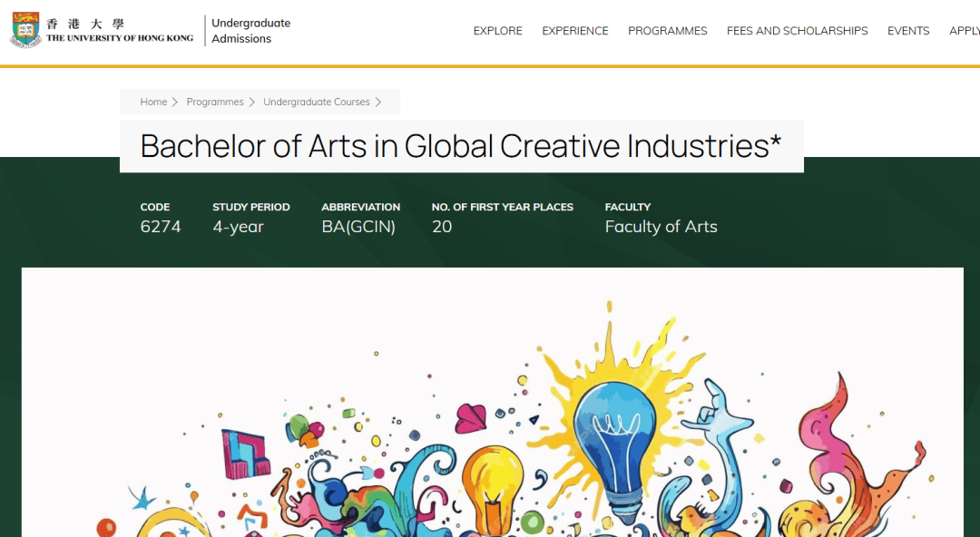
Task: Open FEES AND SCHOLARSHIPS menu
Action: pyautogui.click(x=797, y=31)
